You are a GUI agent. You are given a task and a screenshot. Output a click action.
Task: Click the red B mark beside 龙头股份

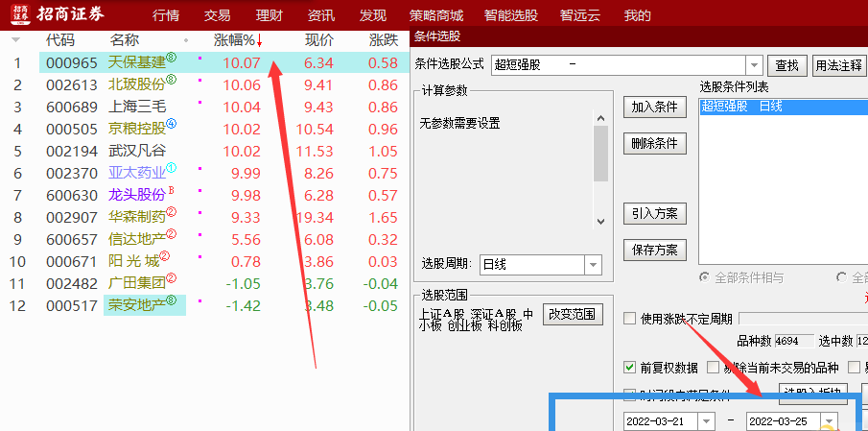(171, 191)
